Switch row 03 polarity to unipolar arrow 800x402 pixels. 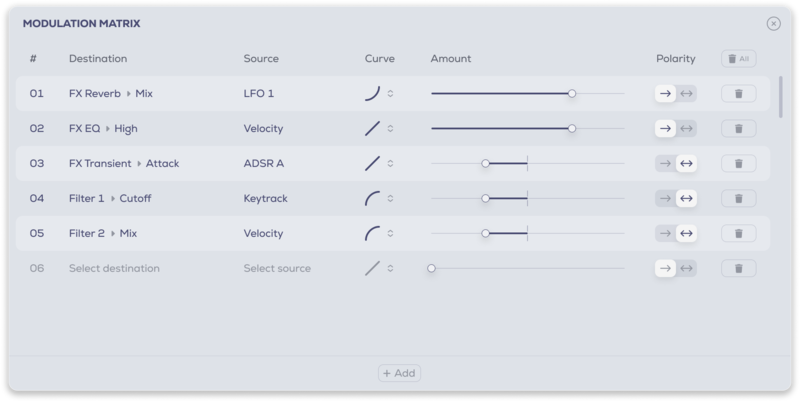(665, 164)
